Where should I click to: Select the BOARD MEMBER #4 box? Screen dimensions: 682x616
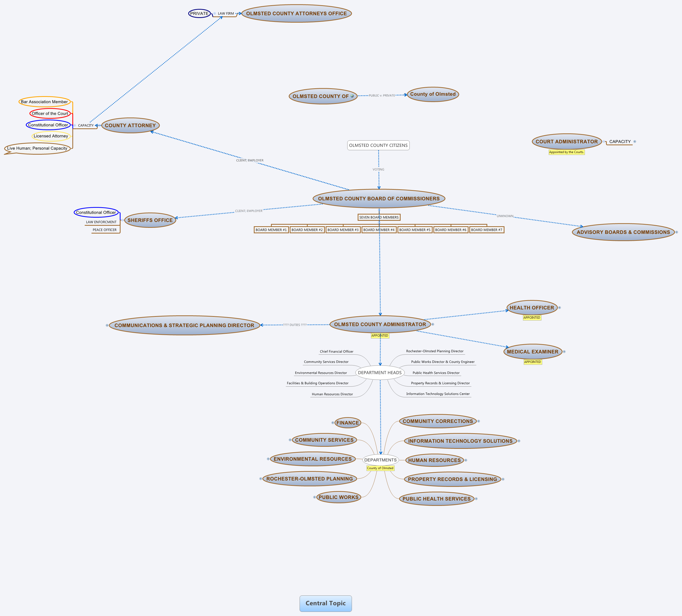379,230
